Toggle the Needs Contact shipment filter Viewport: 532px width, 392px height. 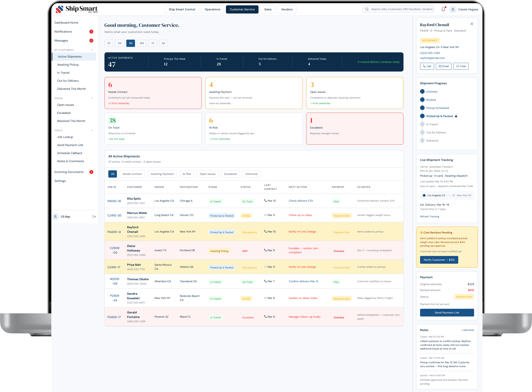point(132,174)
